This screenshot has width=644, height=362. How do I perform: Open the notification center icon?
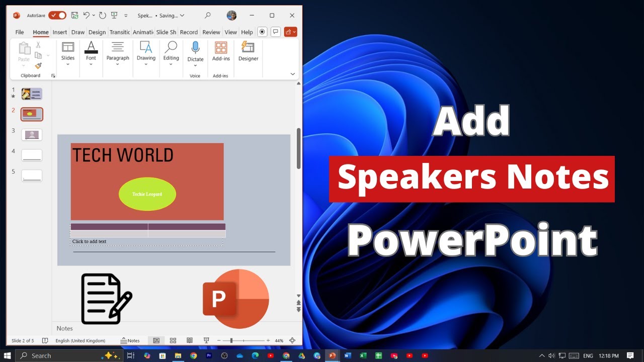[x=630, y=355]
